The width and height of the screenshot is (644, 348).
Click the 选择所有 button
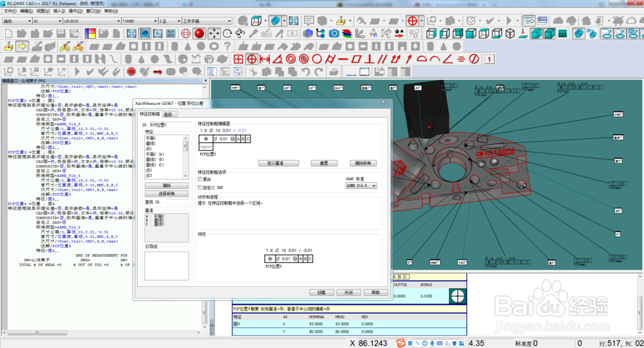tap(167, 194)
